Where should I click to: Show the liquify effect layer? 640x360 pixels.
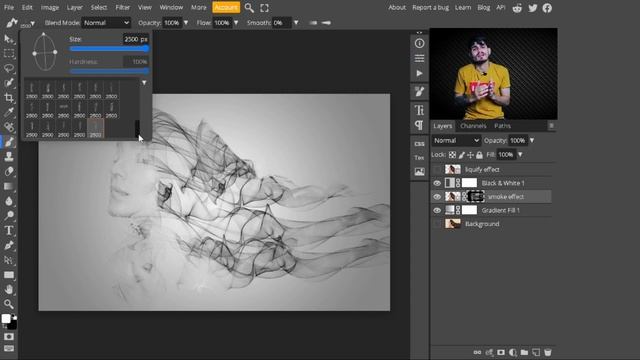[x=437, y=169]
